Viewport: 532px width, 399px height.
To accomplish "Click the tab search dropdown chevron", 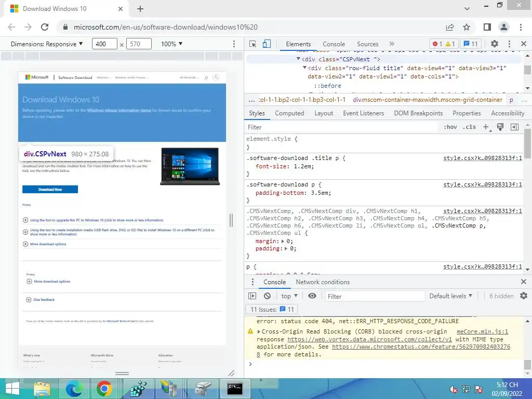I will pos(467,9).
